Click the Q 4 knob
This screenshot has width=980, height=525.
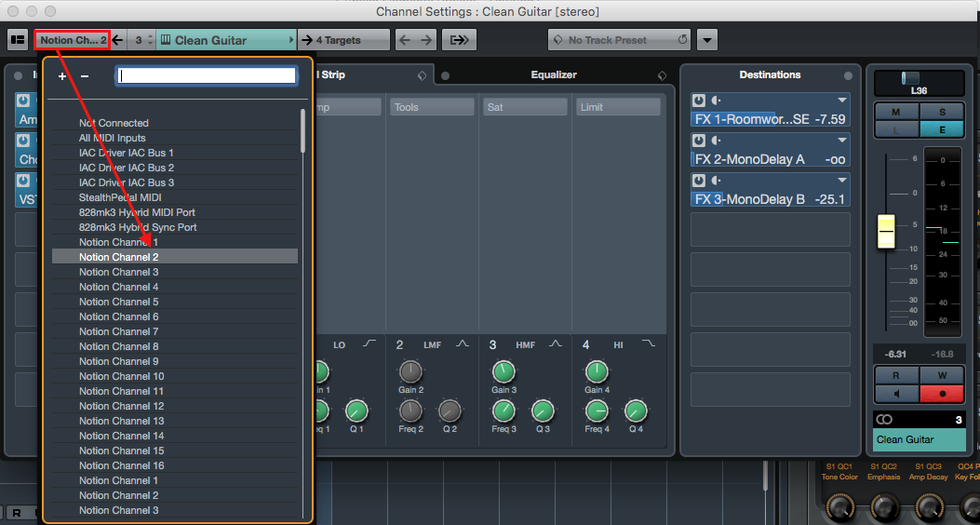pyautogui.click(x=636, y=411)
